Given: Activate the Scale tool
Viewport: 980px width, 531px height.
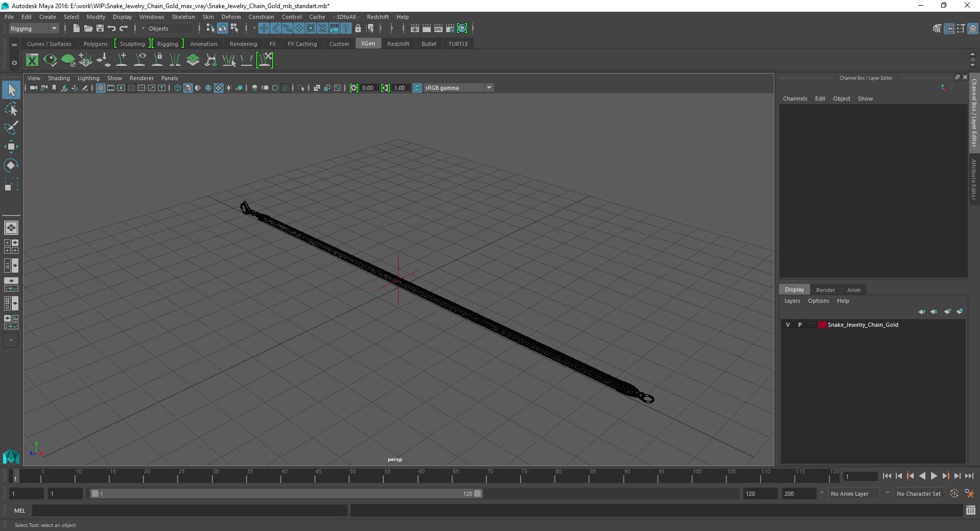Looking at the screenshot, I should coord(11,184).
